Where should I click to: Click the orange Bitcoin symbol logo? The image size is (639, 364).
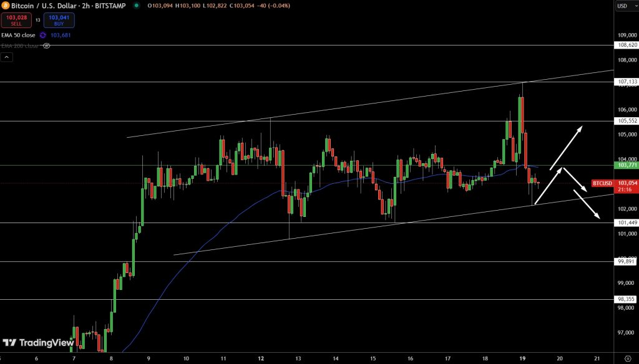[x=5, y=6]
